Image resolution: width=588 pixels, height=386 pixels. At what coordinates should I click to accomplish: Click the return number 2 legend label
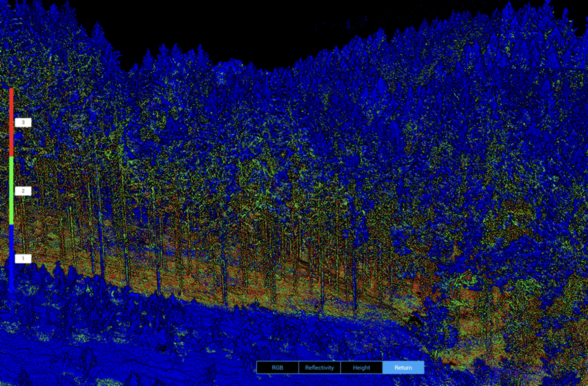pyautogui.click(x=23, y=191)
